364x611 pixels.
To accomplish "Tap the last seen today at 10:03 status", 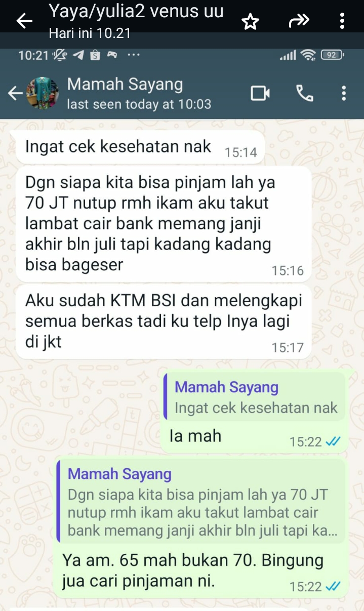I will (x=139, y=105).
